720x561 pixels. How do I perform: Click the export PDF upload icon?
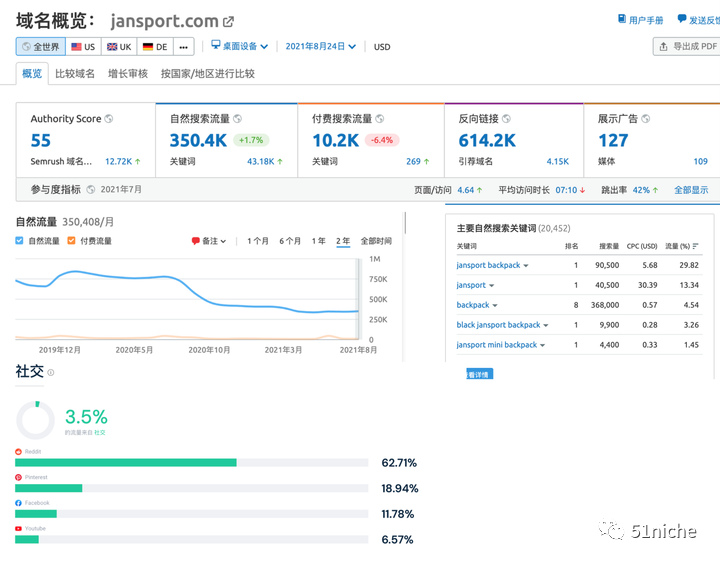pyautogui.click(x=664, y=47)
